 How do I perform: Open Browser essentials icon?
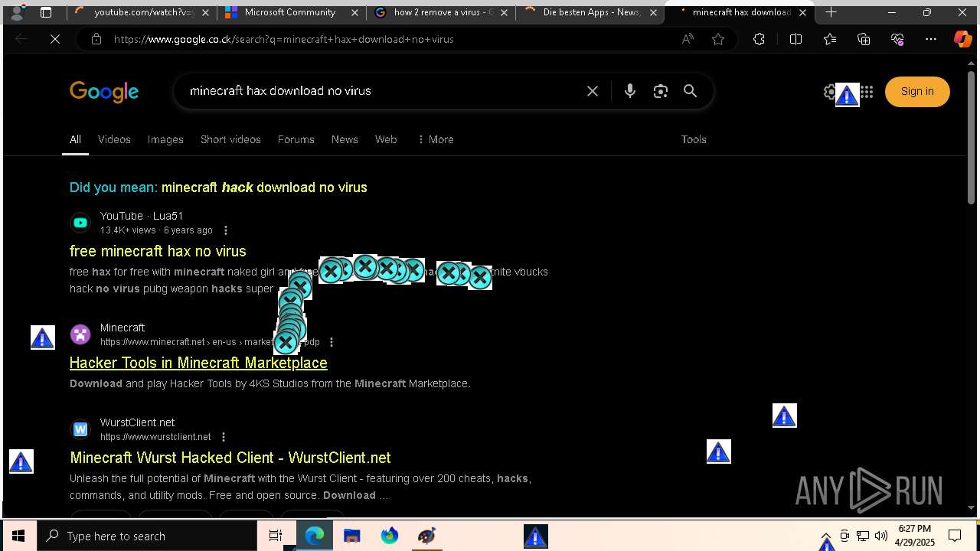(x=897, y=39)
